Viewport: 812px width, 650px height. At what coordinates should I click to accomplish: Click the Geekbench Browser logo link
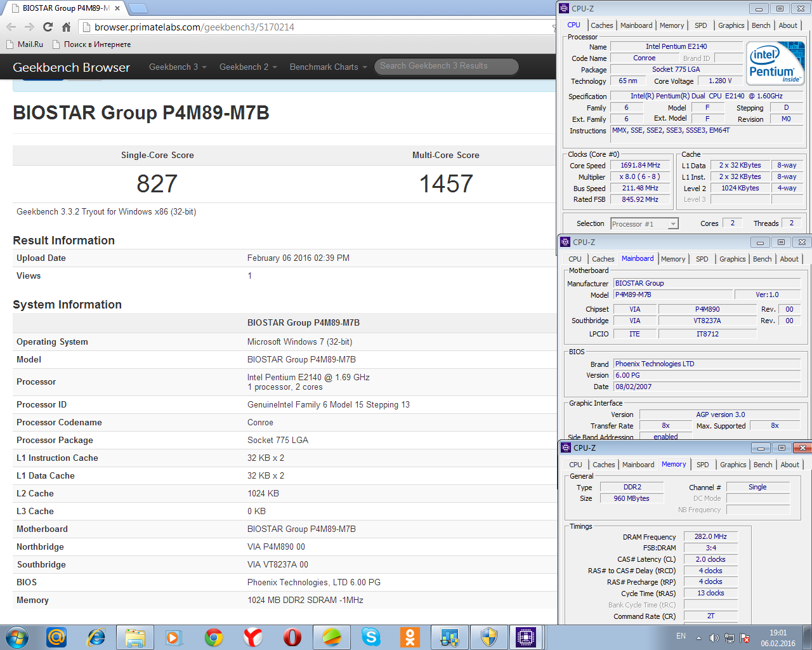coord(71,67)
